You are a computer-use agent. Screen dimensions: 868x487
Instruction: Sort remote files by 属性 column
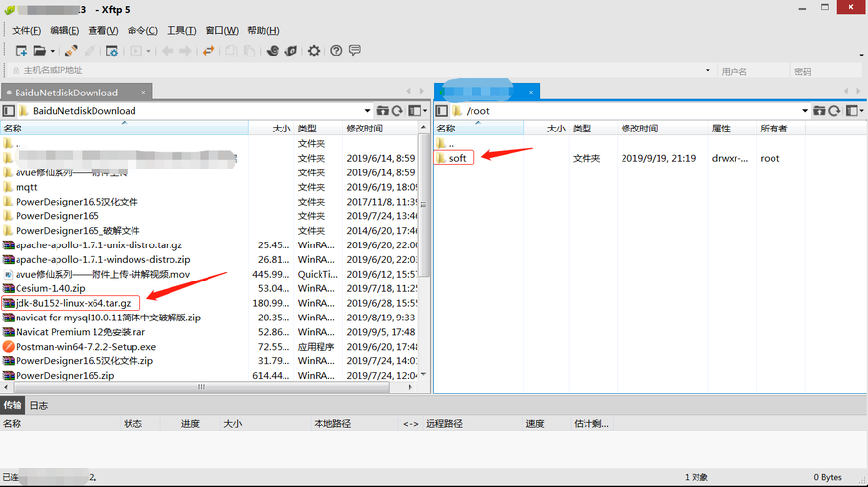[x=731, y=129]
